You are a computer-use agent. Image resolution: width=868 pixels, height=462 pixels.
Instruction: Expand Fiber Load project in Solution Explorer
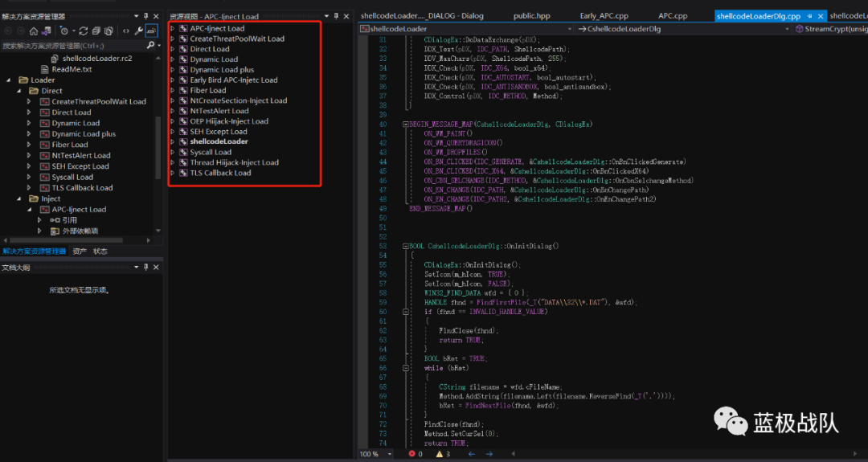(x=30, y=145)
